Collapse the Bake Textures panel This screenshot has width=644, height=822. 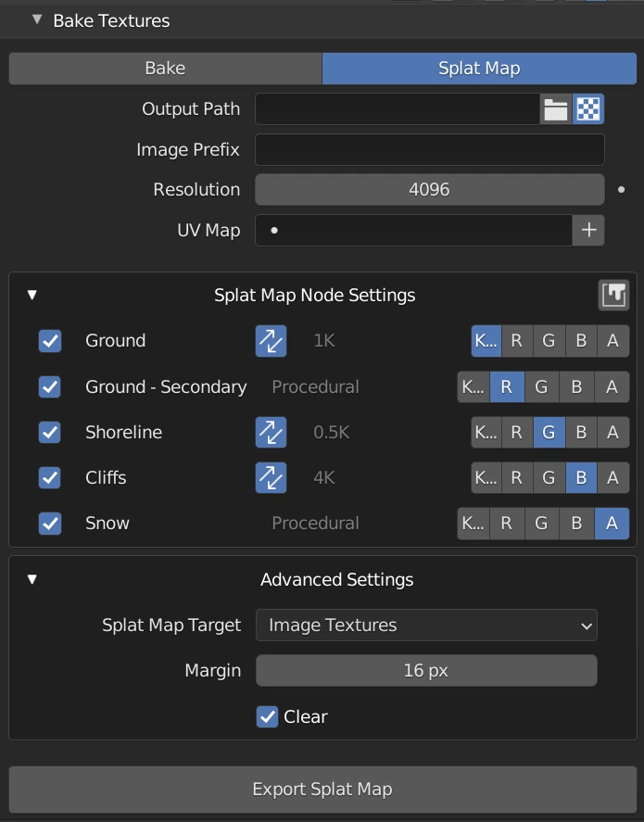37,19
